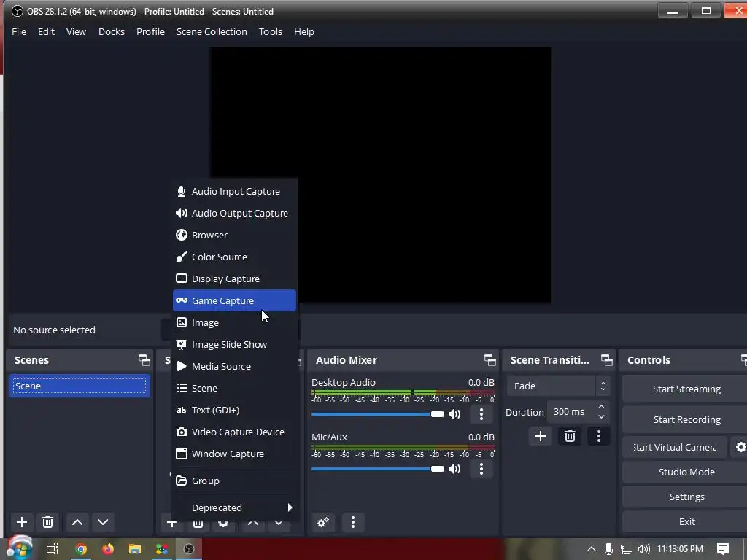747x560 pixels.
Task: Select the Scene item in Scenes list
Action: [80, 386]
